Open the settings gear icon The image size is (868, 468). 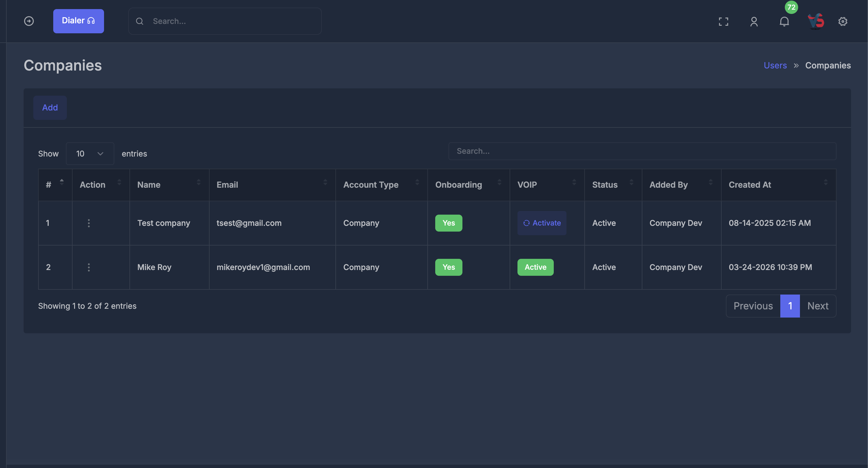tap(843, 21)
